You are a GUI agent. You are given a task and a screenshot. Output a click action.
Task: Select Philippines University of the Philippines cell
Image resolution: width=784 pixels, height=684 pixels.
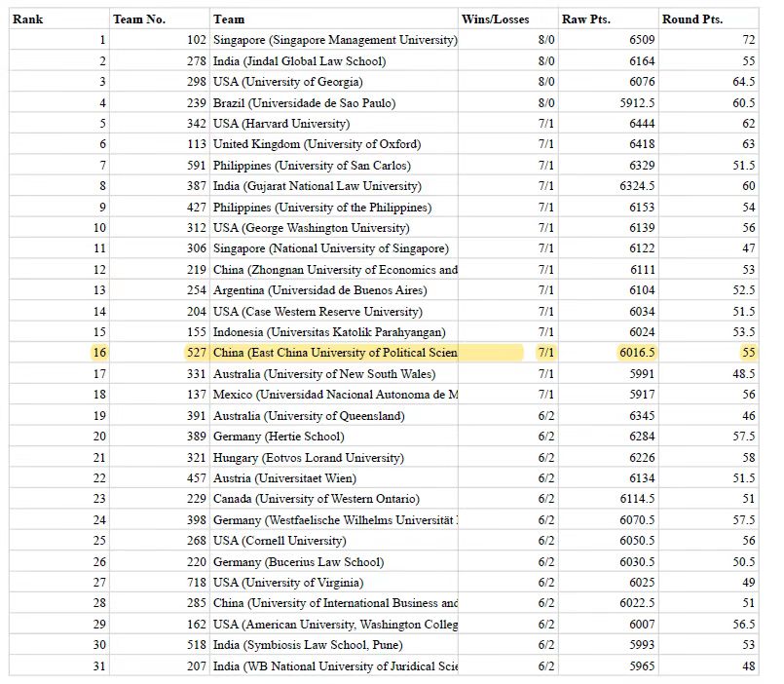point(333,207)
